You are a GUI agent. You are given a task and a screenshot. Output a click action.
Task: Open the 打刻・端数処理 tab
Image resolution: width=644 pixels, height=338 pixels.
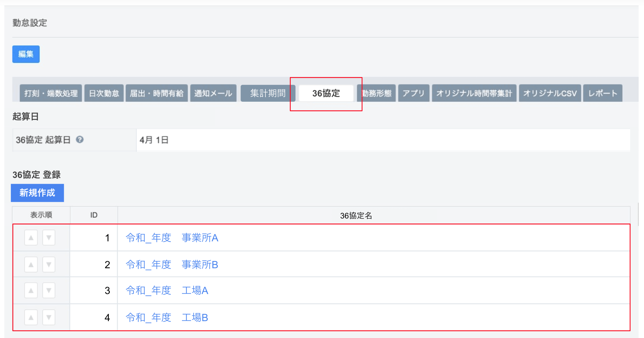tap(51, 93)
